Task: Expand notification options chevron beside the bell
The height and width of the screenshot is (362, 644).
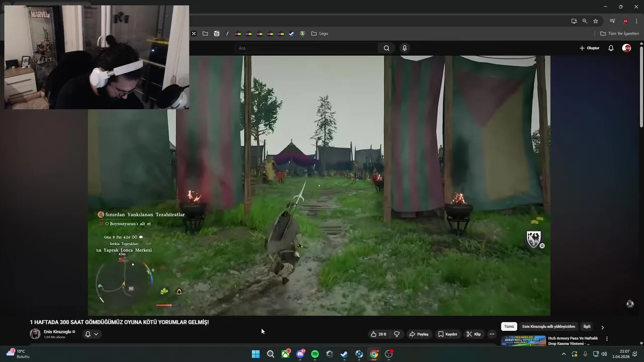Action: click(96, 334)
